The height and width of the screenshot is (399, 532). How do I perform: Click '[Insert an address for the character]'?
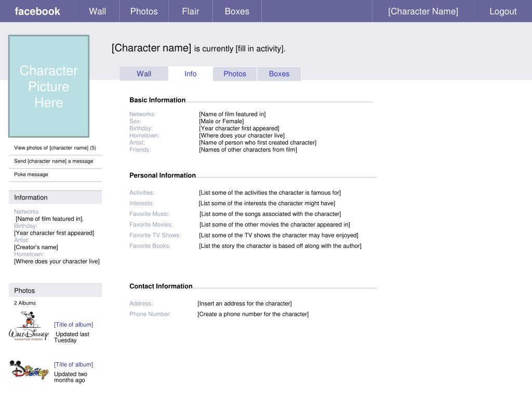tap(245, 303)
